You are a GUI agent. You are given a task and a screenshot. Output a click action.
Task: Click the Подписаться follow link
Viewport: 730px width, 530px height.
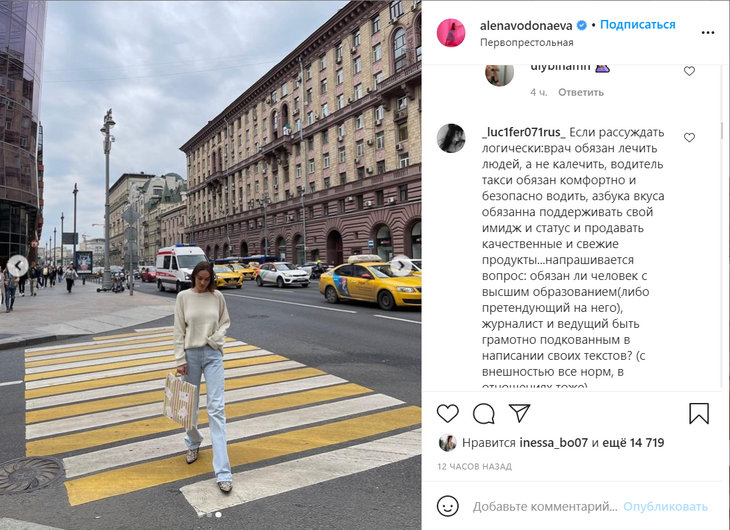point(637,25)
